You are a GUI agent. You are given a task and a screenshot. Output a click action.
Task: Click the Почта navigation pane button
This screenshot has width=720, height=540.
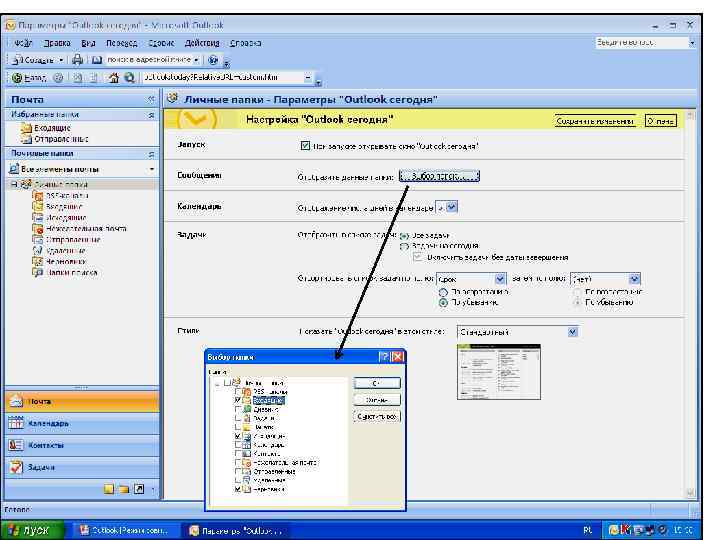82,402
